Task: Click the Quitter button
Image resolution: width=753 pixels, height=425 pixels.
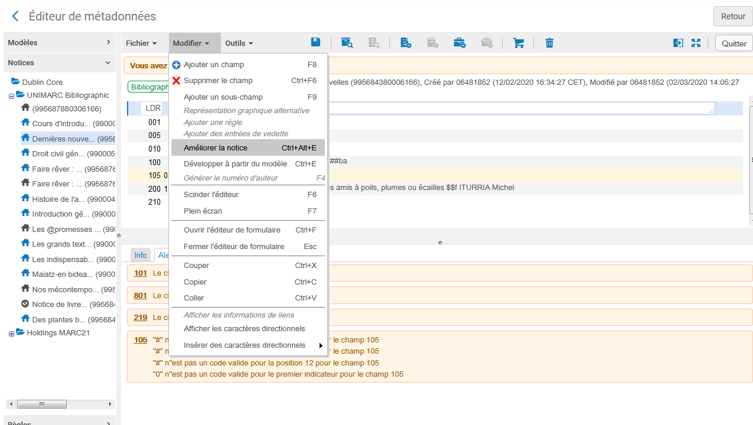Action: [733, 44]
